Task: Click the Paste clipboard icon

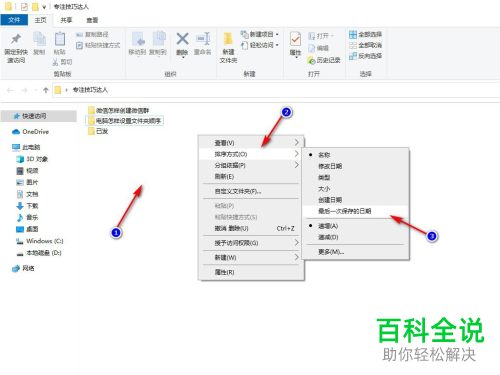Action: [x=60, y=39]
